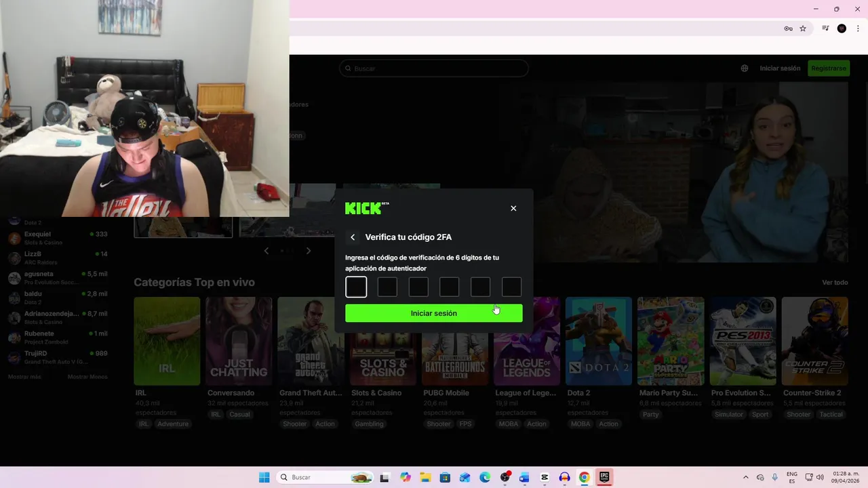The height and width of the screenshot is (488, 868).
Task: Open Outlook from the taskbar
Action: [x=465, y=477]
